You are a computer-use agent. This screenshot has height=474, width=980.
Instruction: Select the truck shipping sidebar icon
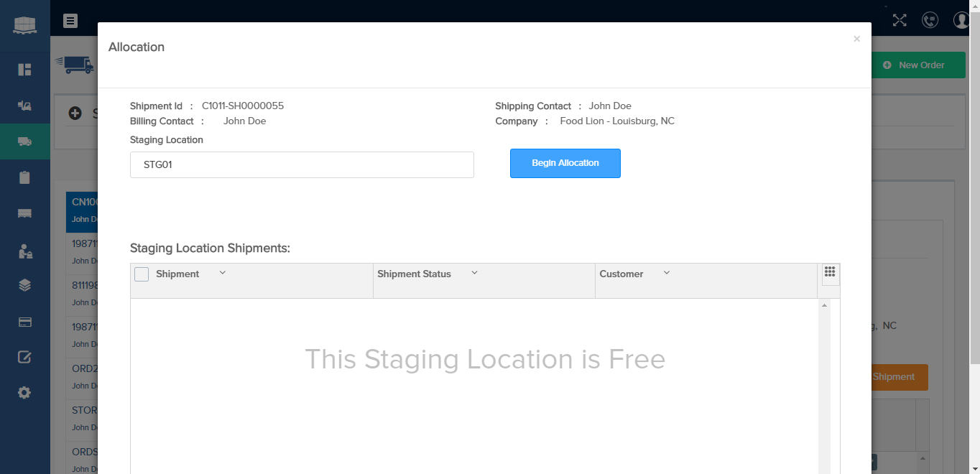pyautogui.click(x=24, y=141)
